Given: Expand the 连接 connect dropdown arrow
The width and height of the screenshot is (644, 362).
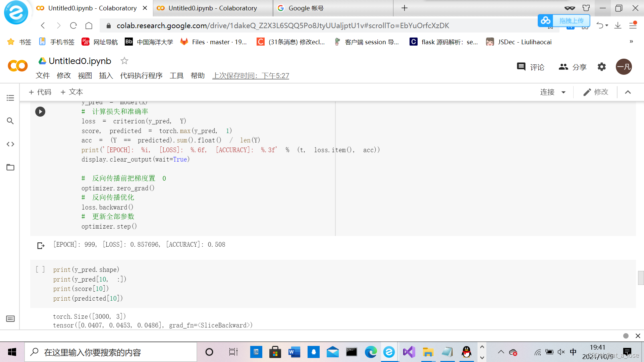Looking at the screenshot, I should coord(563,92).
